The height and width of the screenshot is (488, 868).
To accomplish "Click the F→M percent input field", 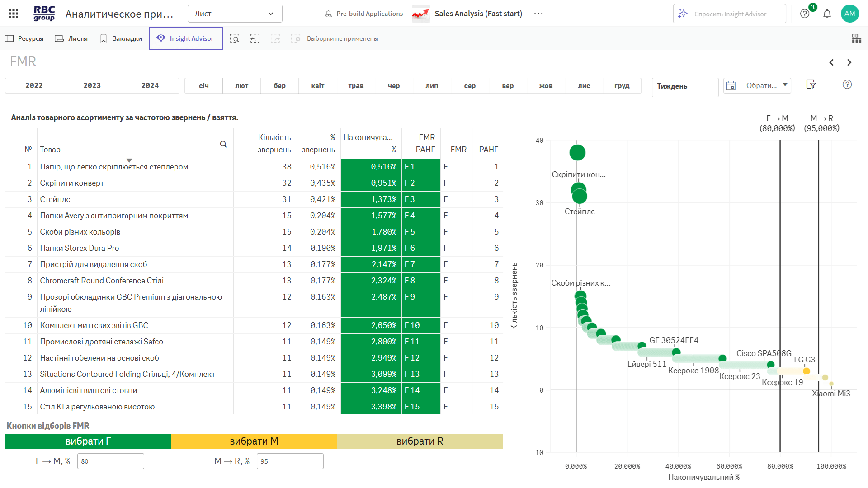I will [110, 461].
